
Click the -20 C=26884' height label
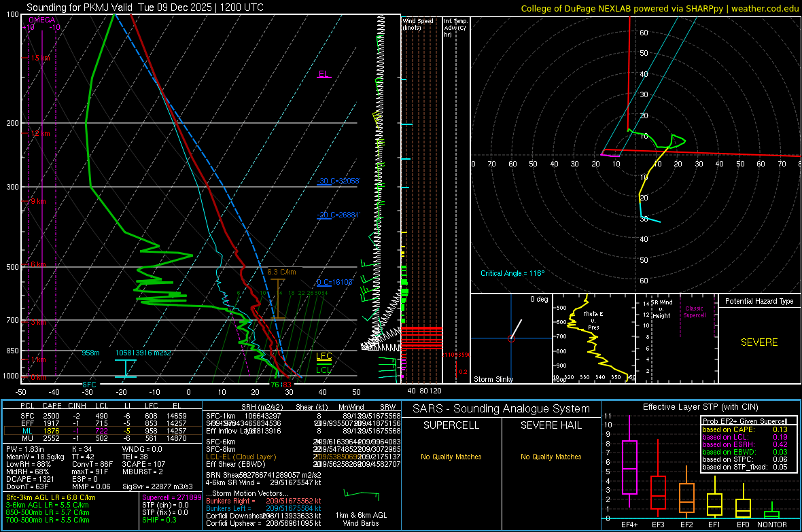pyautogui.click(x=338, y=215)
